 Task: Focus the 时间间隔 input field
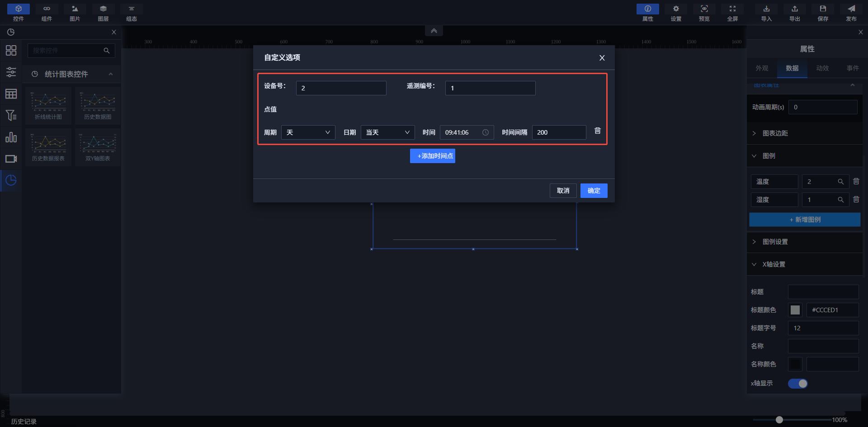click(x=559, y=132)
